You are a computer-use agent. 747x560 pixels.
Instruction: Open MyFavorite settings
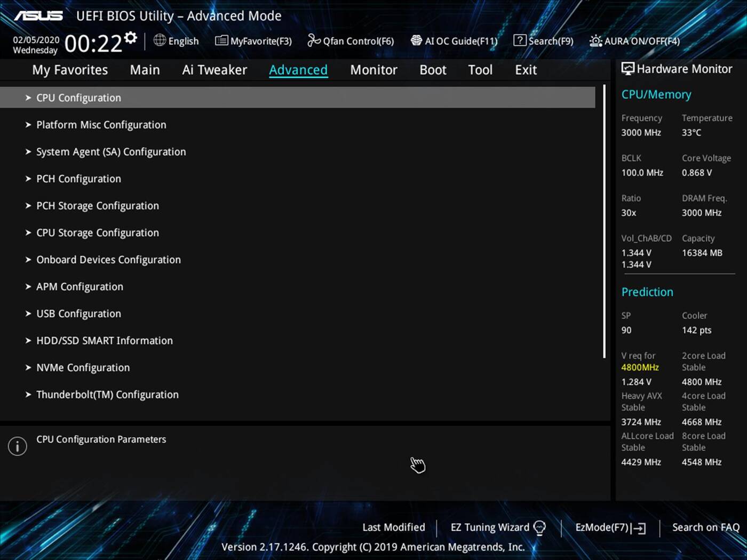click(x=253, y=41)
